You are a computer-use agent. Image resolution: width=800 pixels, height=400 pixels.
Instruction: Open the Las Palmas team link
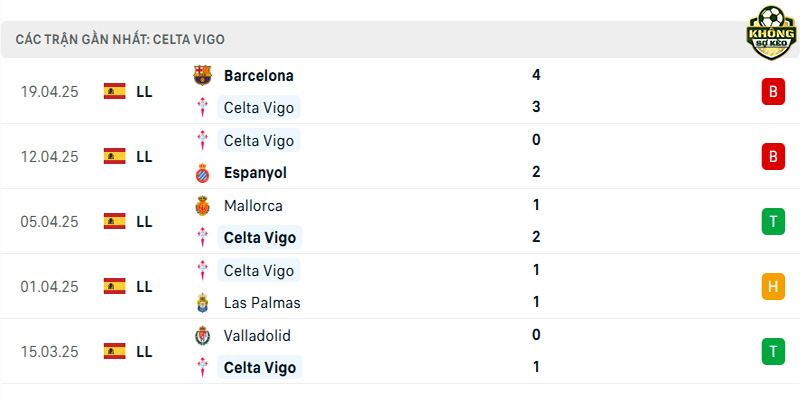pyautogui.click(x=262, y=303)
